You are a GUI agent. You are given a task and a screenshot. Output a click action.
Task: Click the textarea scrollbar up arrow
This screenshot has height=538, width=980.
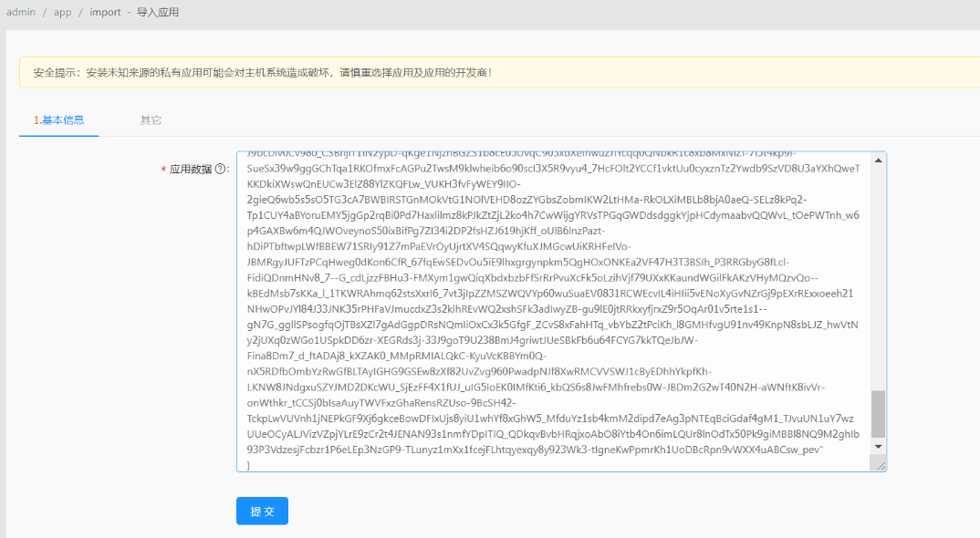[879, 160]
